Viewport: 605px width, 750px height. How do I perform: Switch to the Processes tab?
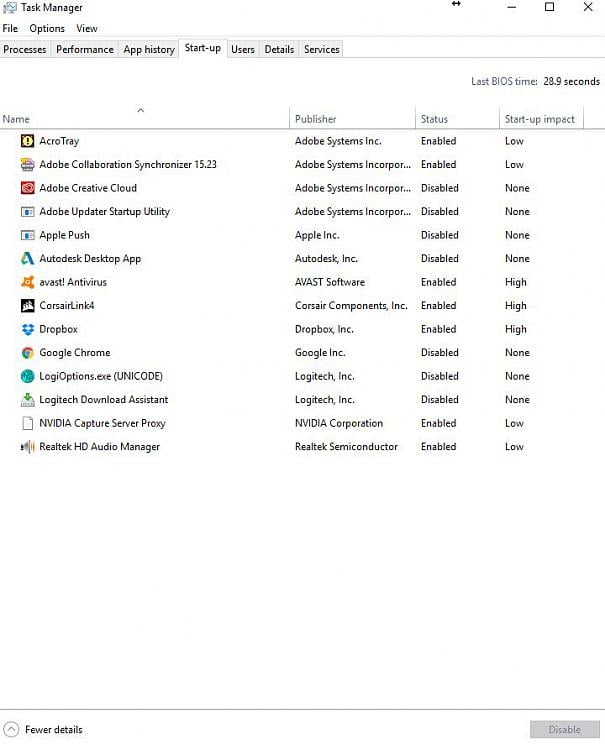(25, 49)
